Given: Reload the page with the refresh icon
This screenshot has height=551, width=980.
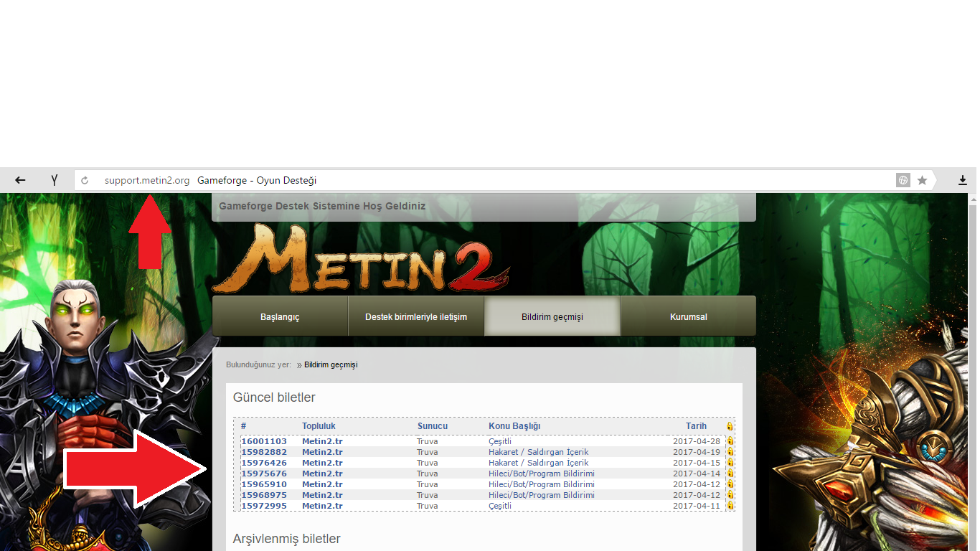Looking at the screenshot, I should click(85, 181).
